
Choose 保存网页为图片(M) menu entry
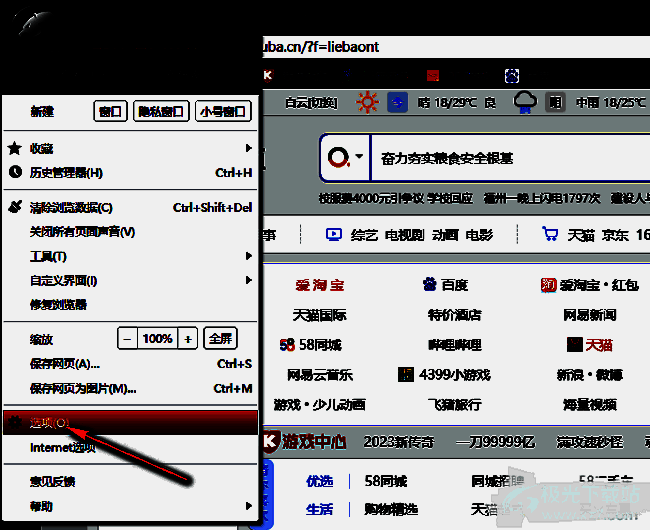(x=83, y=389)
